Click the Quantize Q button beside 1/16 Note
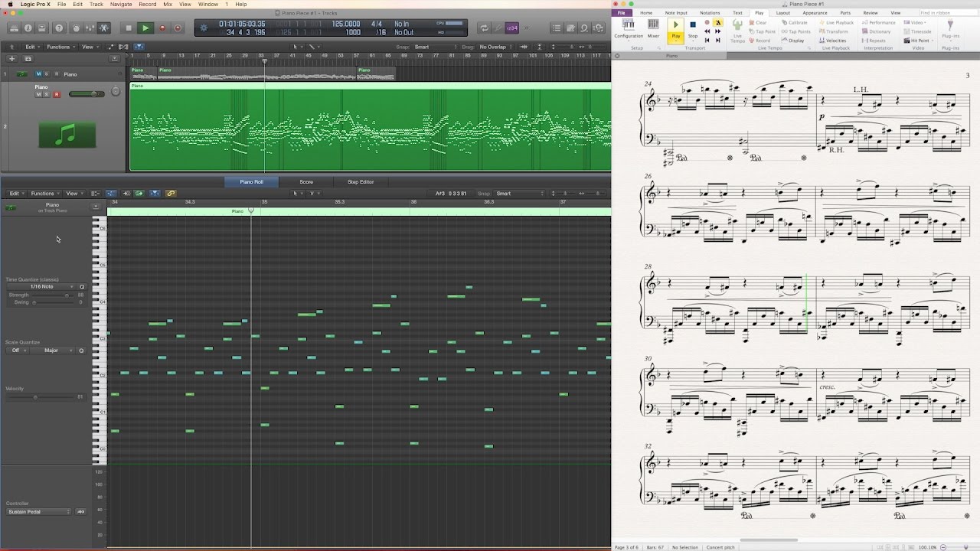Image resolution: width=980 pixels, height=551 pixels. [82, 287]
